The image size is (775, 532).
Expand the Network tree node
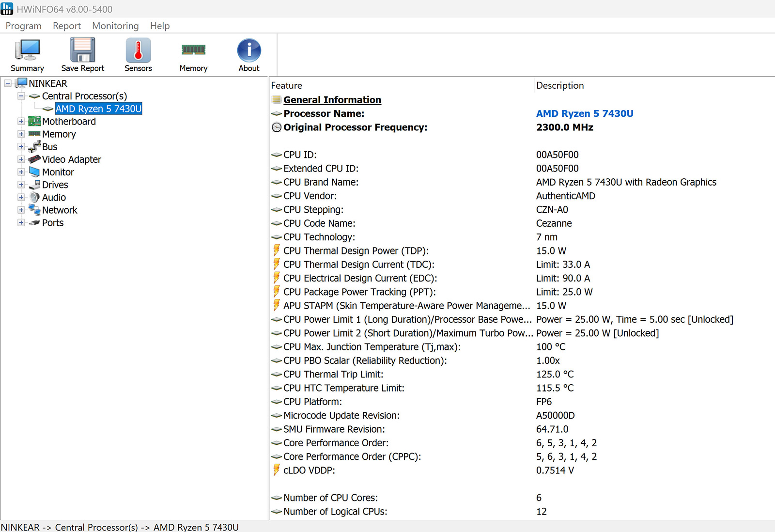(x=21, y=210)
